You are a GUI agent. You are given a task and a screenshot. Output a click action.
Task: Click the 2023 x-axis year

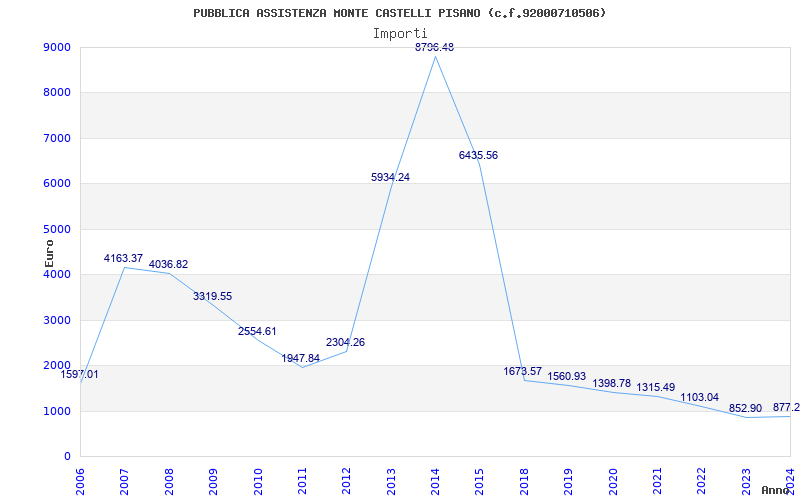746,482
